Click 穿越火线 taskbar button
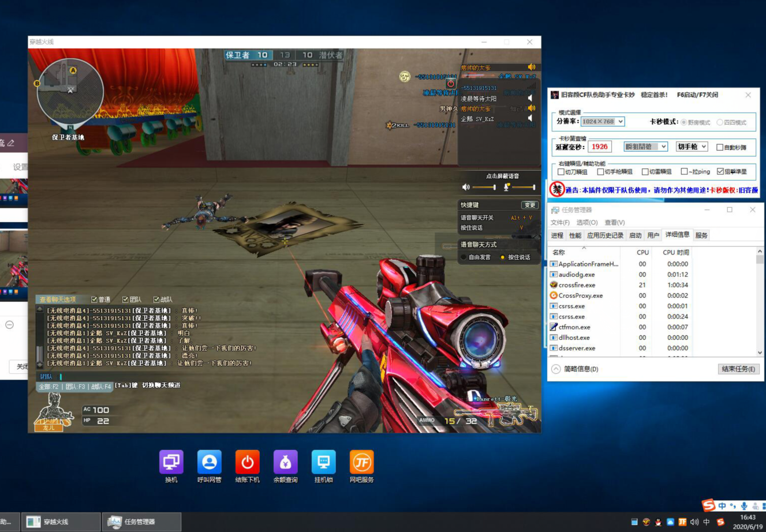This screenshot has width=766, height=532. click(x=61, y=522)
